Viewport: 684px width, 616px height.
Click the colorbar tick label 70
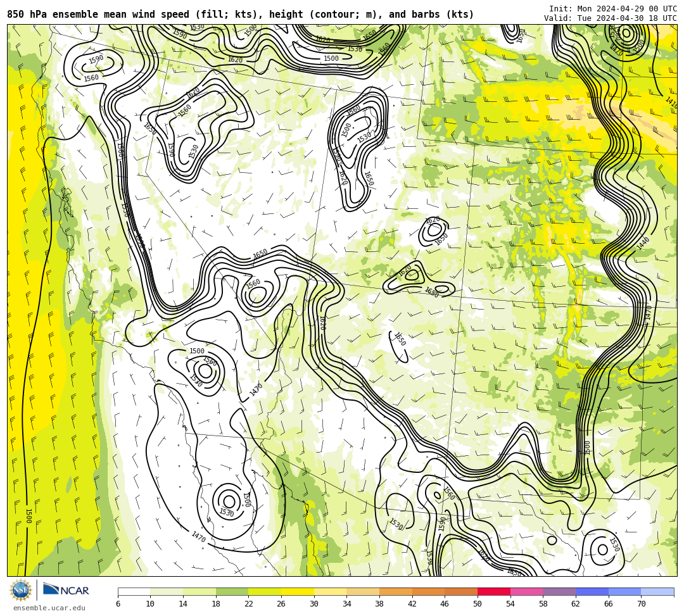641,604
